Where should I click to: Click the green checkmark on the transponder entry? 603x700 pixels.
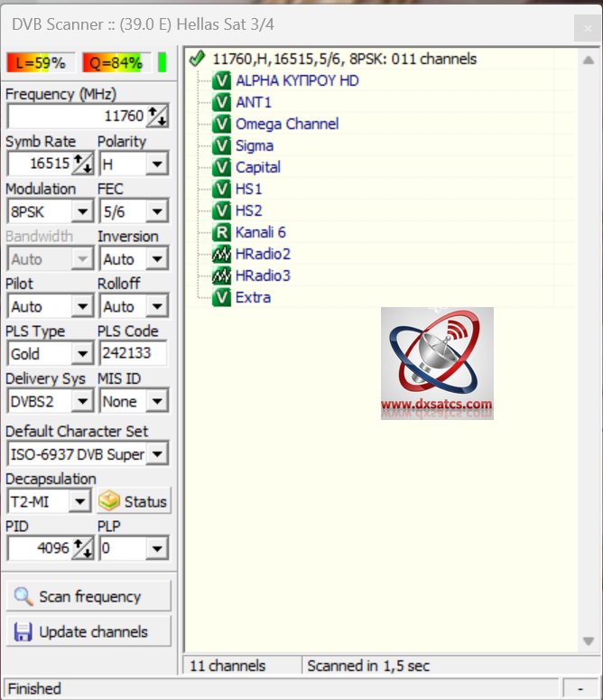[198, 59]
